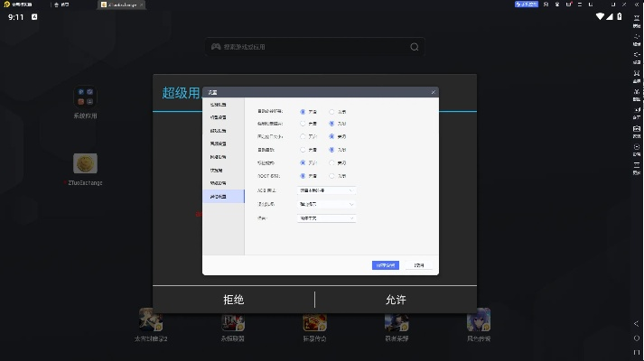Select the highlighted last category in settings sidebar

(x=223, y=197)
